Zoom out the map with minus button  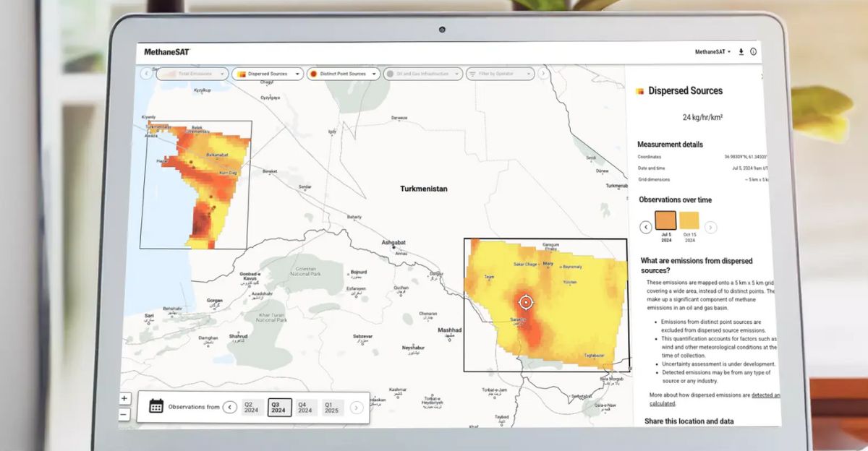pyautogui.click(x=124, y=414)
